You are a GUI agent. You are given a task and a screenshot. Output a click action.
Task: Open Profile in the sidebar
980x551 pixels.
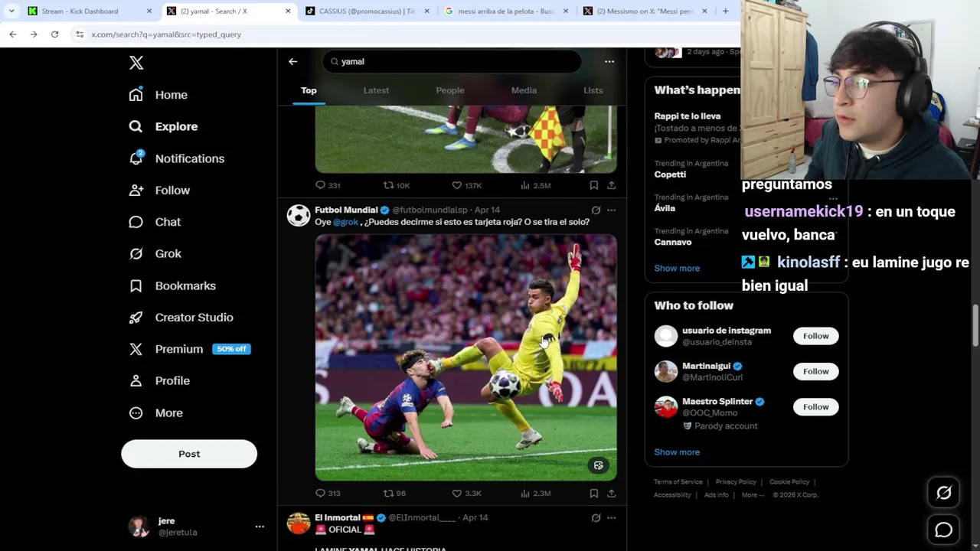pos(159,380)
